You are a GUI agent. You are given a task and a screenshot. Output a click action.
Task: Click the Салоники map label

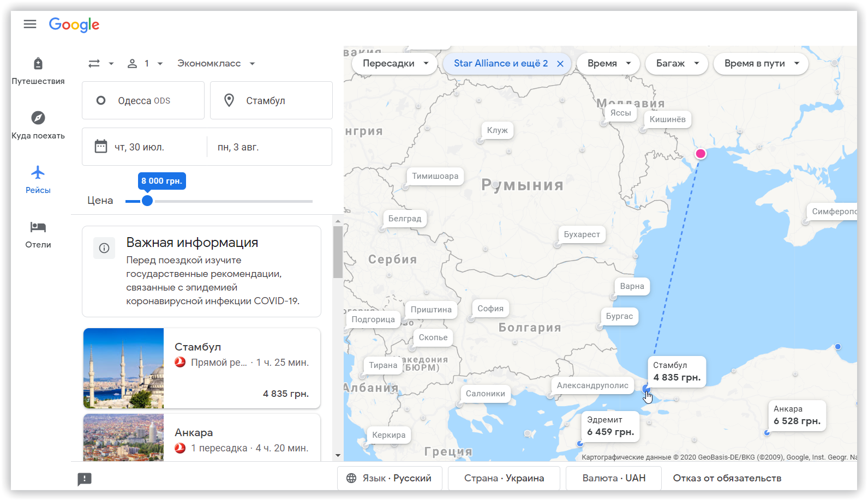[x=486, y=394]
